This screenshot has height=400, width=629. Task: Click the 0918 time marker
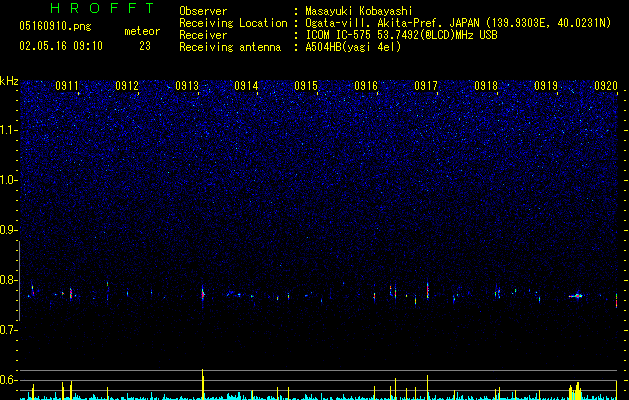coord(486,86)
